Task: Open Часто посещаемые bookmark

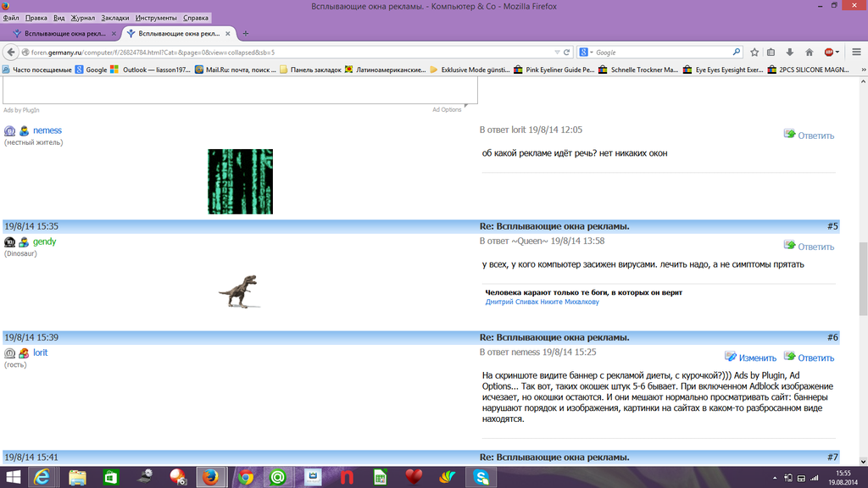Action: (x=37, y=69)
